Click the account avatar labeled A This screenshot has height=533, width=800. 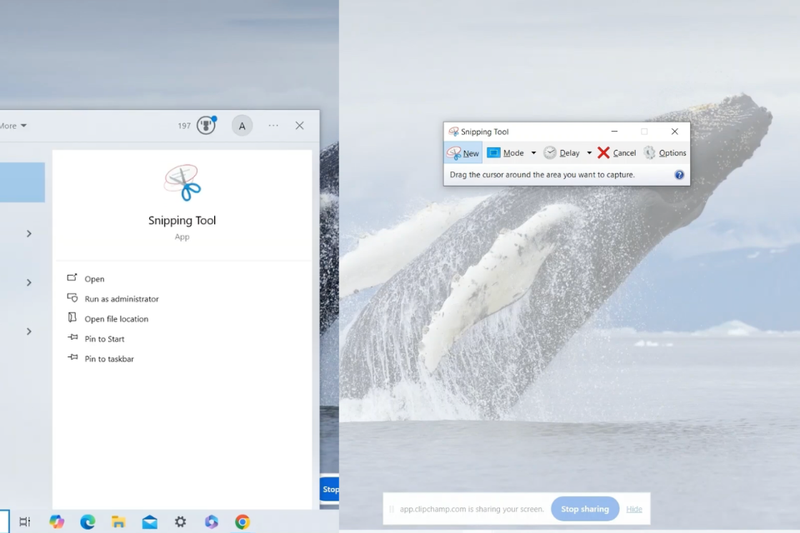click(242, 125)
